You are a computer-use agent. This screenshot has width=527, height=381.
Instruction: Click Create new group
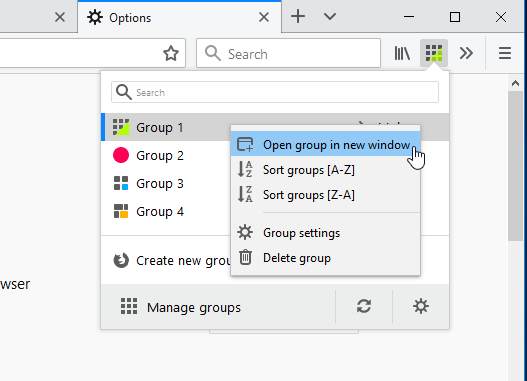click(166, 260)
